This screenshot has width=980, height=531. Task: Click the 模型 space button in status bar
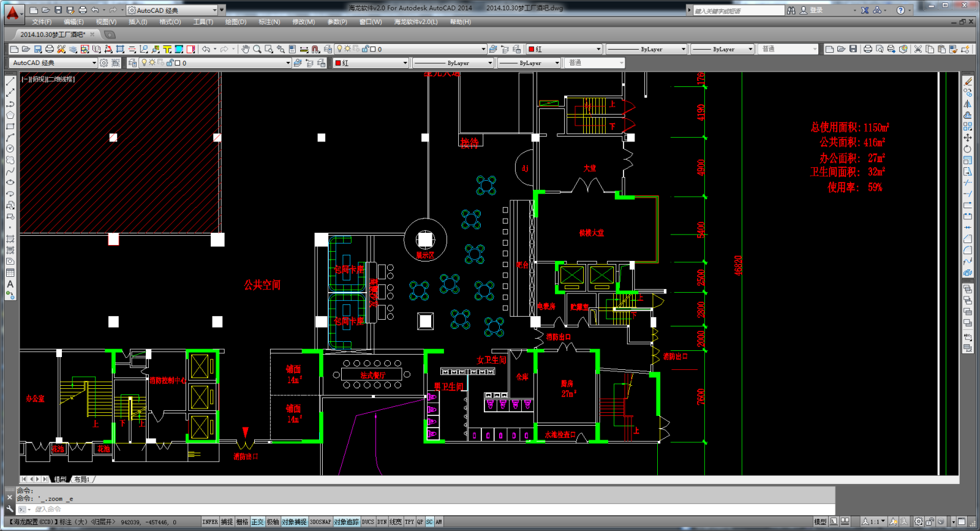(x=820, y=522)
